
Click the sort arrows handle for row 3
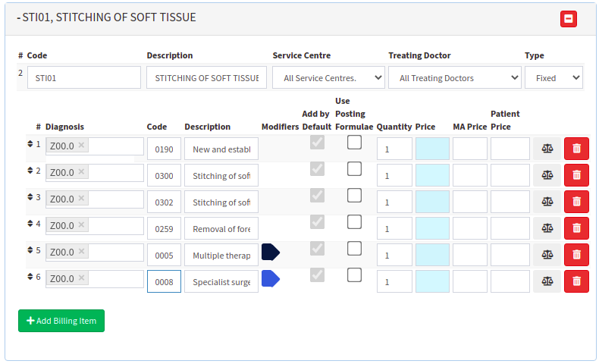click(x=30, y=197)
